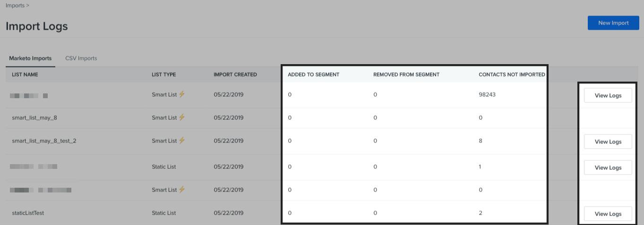Click the LIST NAME column header
This screenshot has height=225, width=644.
pyautogui.click(x=25, y=75)
